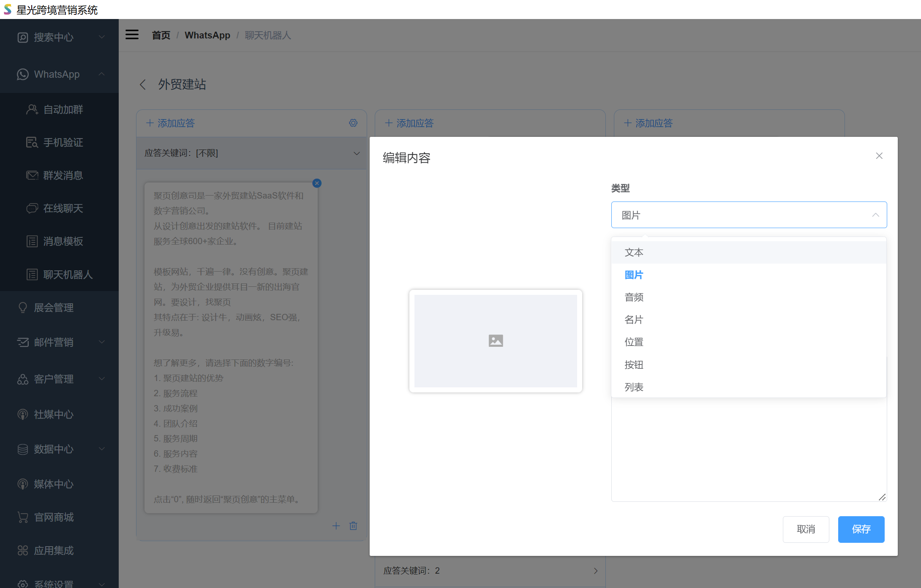
Task: Close the 编辑内容 dialog
Action: click(x=879, y=156)
